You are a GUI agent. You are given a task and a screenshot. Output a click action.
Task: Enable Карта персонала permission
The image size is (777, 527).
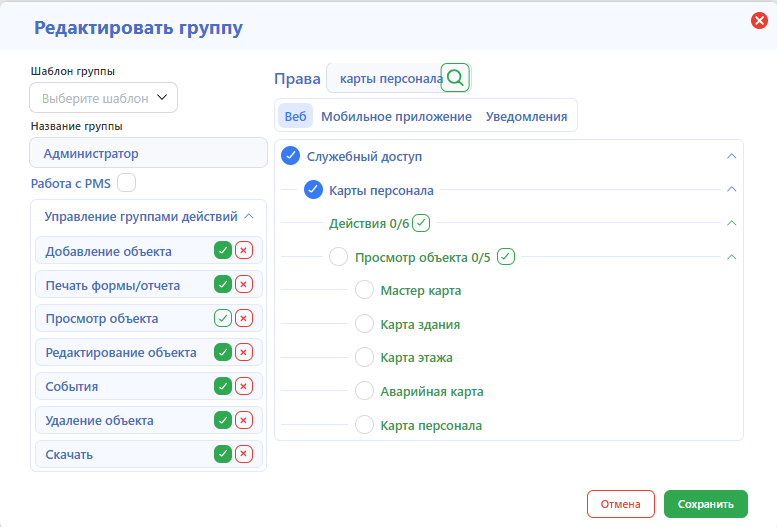[364, 425]
